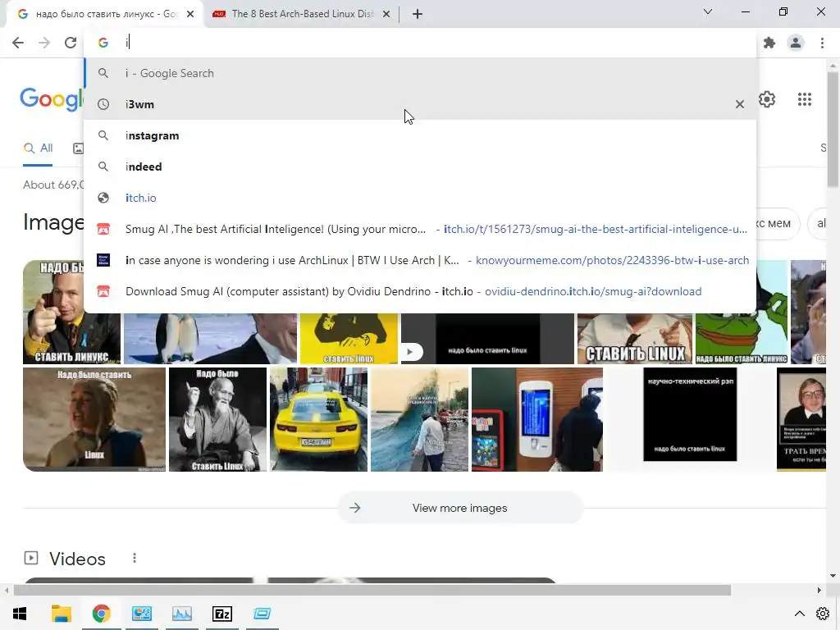The image size is (840, 630).
Task: Select the itch.io suggestion
Action: (x=420, y=198)
